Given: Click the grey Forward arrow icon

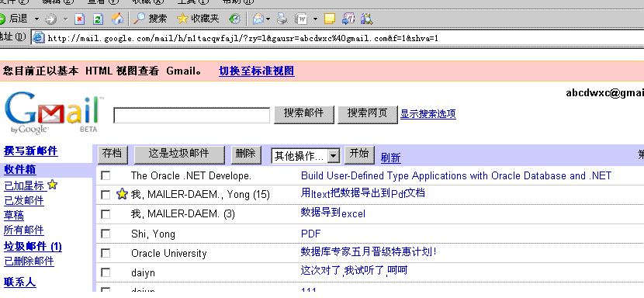Looking at the screenshot, I should pos(51,19).
